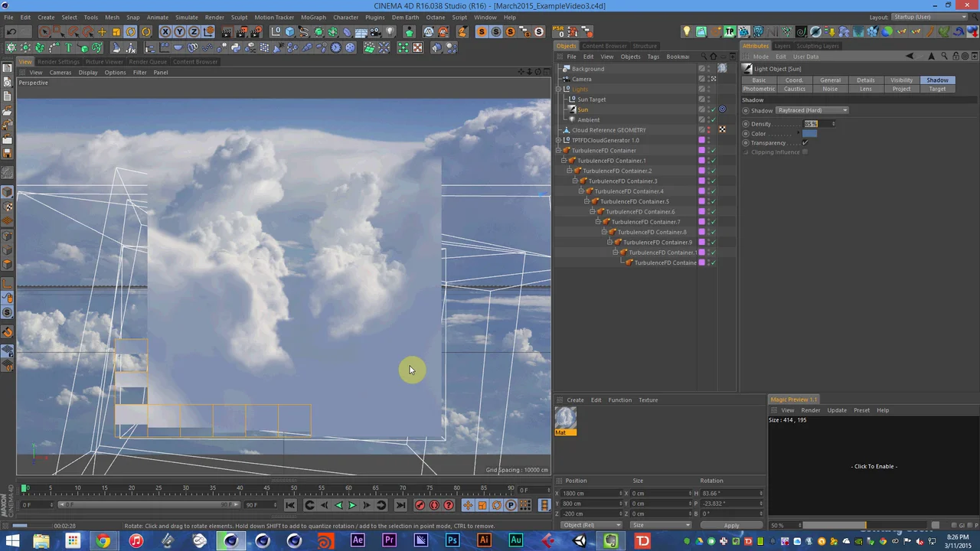
Task: Collapse the TurbulenceFD Container root
Action: [x=558, y=150]
